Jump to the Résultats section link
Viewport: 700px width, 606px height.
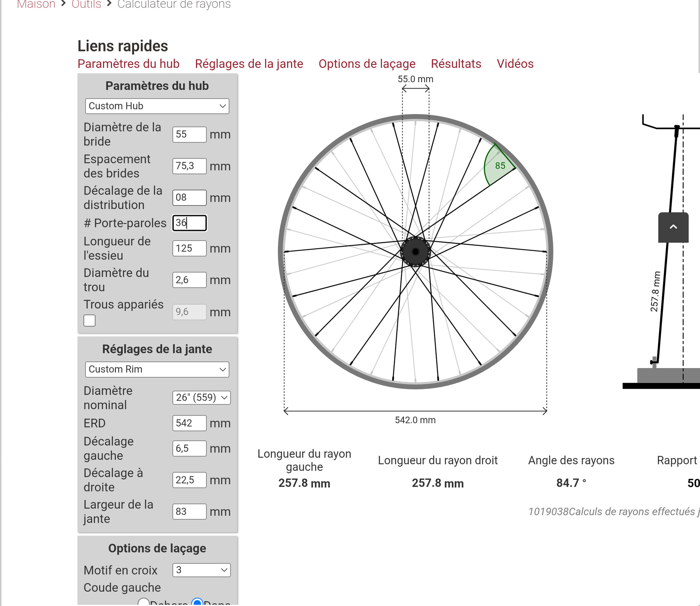456,64
